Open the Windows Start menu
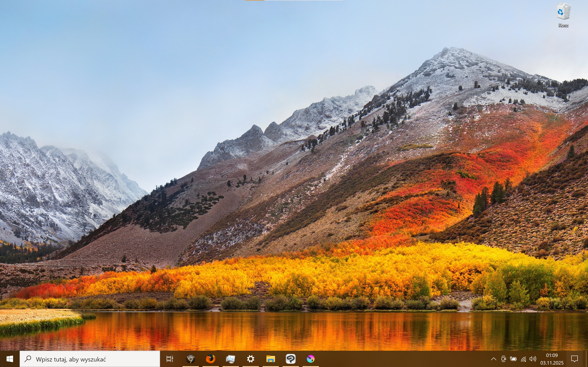This screenshot has height=367, width=588. click(x=10, y=359)
